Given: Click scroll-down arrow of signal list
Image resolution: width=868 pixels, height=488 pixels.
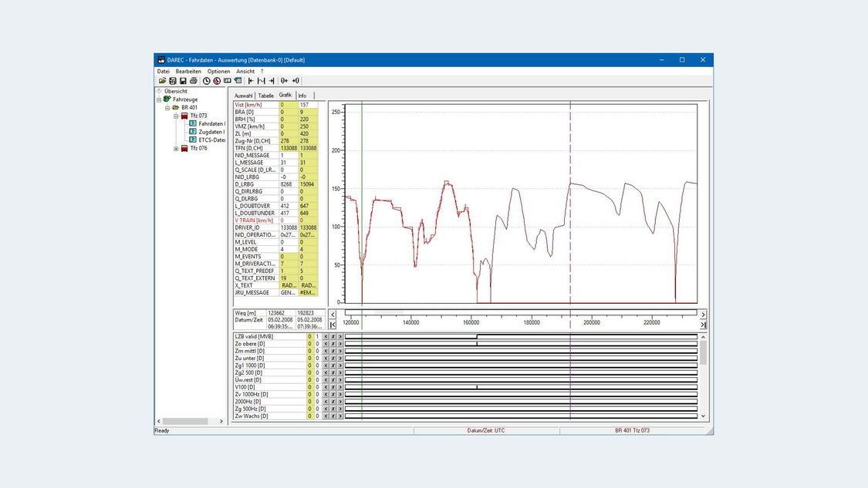Looking at the screenshot, I should pyautogui.click(x=703, y=416).
